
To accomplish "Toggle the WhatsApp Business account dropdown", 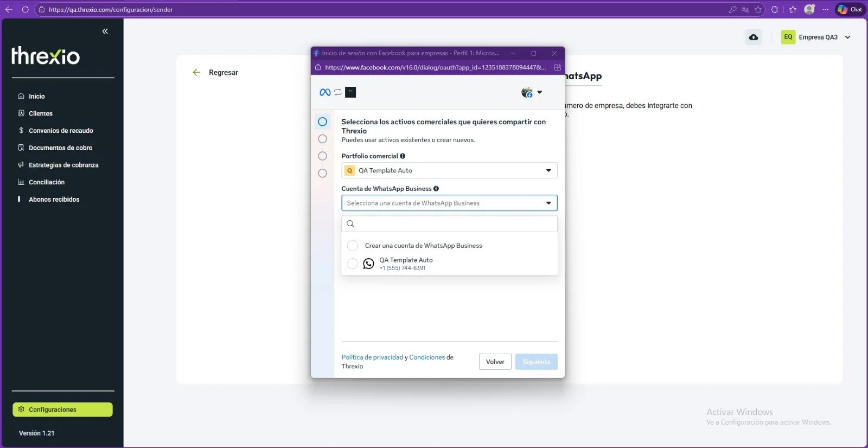I will (x=449, y=203).
